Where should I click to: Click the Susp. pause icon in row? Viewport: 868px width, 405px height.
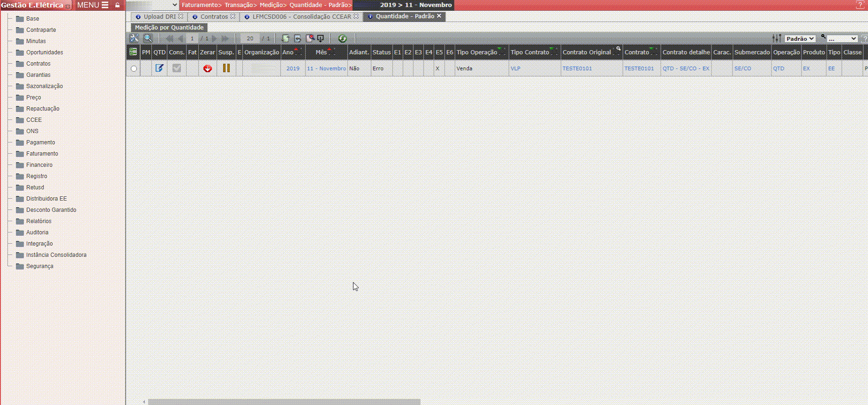coord(226,68)
